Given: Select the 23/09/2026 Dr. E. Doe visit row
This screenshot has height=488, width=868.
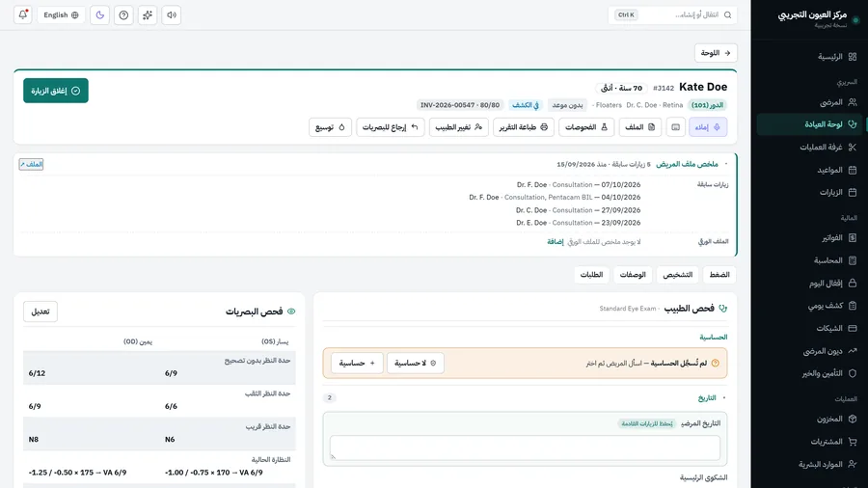Looking at the screenshot, I should coord(579,223).
